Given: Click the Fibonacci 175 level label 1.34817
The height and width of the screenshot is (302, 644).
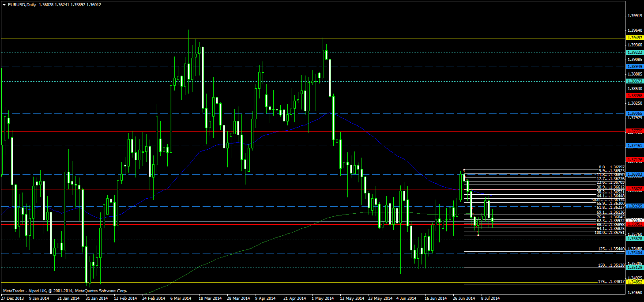Looking at the screenshot, I should [611, 281].
